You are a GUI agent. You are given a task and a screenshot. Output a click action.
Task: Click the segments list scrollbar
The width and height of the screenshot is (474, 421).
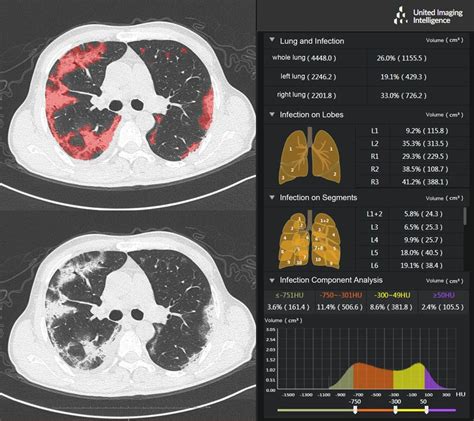coord(465,216)
